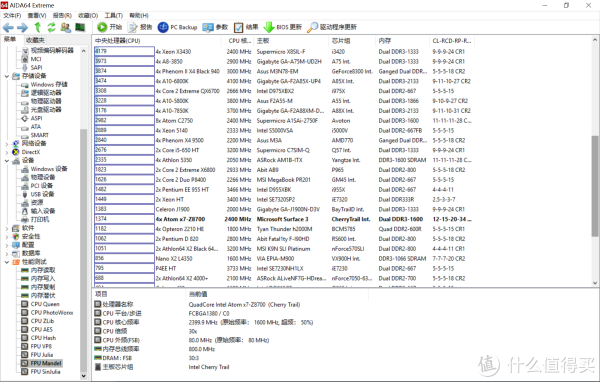
Task: Click the 主板 column header
Action: [x=291, y=41]
